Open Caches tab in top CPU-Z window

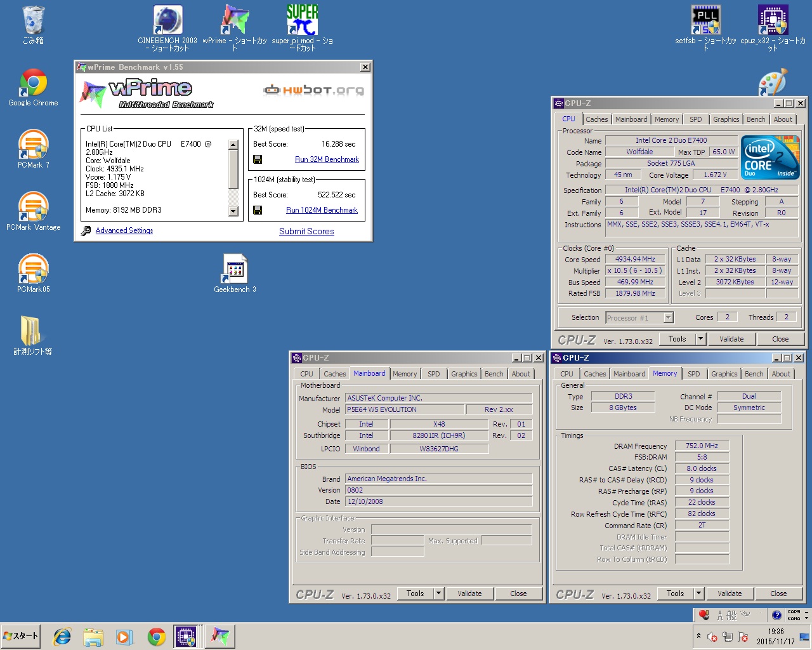596,119
